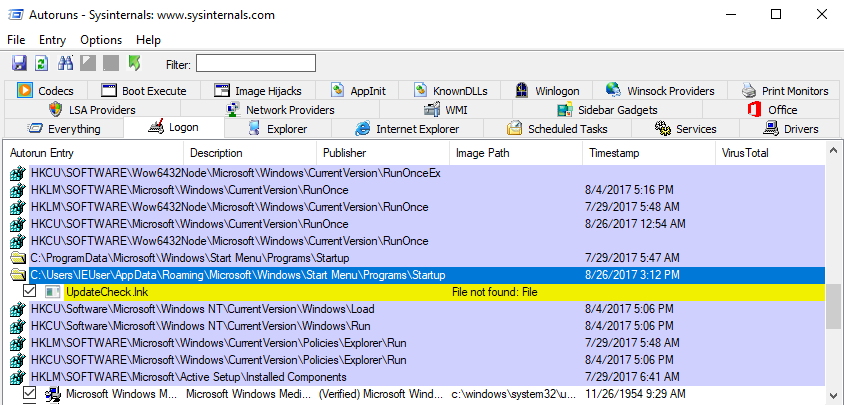Viewport: 844px width, 405px height.
Task: Open the Help menu
Action: pos(148,40)
